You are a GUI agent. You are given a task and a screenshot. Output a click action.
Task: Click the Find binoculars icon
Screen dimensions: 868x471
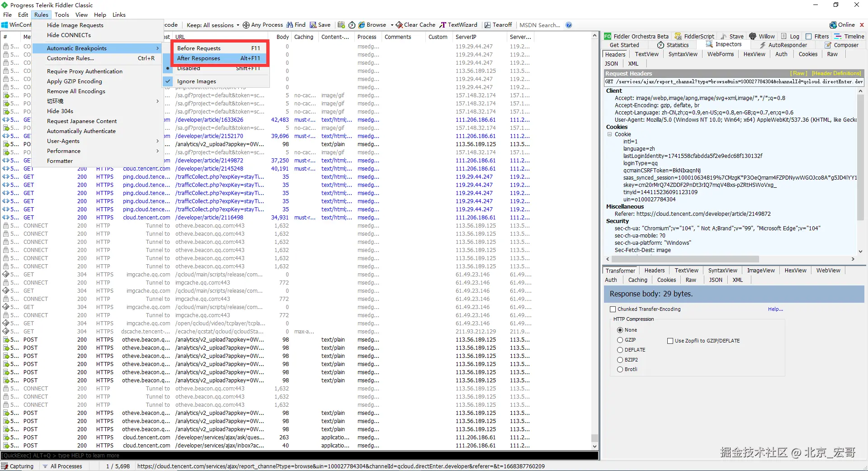(x=289, y=25)
